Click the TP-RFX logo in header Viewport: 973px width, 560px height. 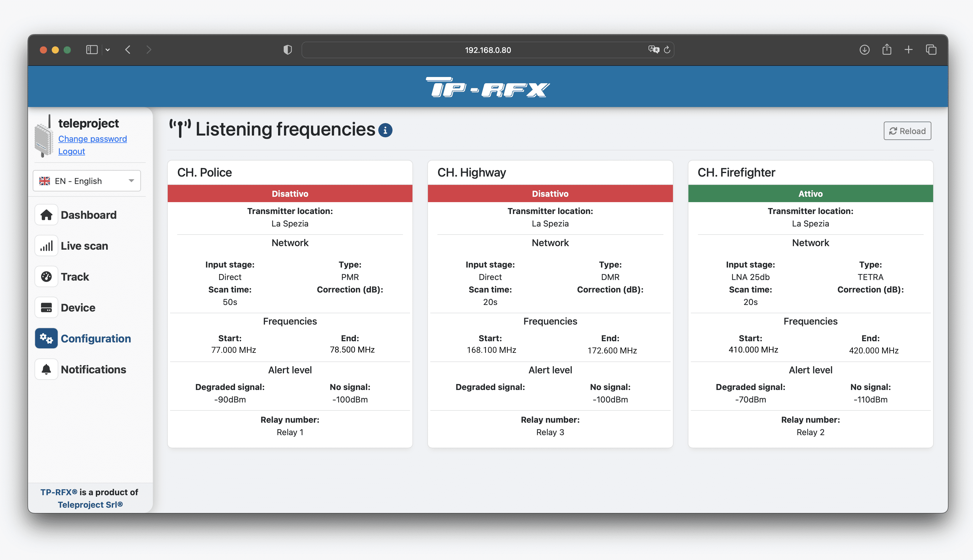click(x=487, y=87)
